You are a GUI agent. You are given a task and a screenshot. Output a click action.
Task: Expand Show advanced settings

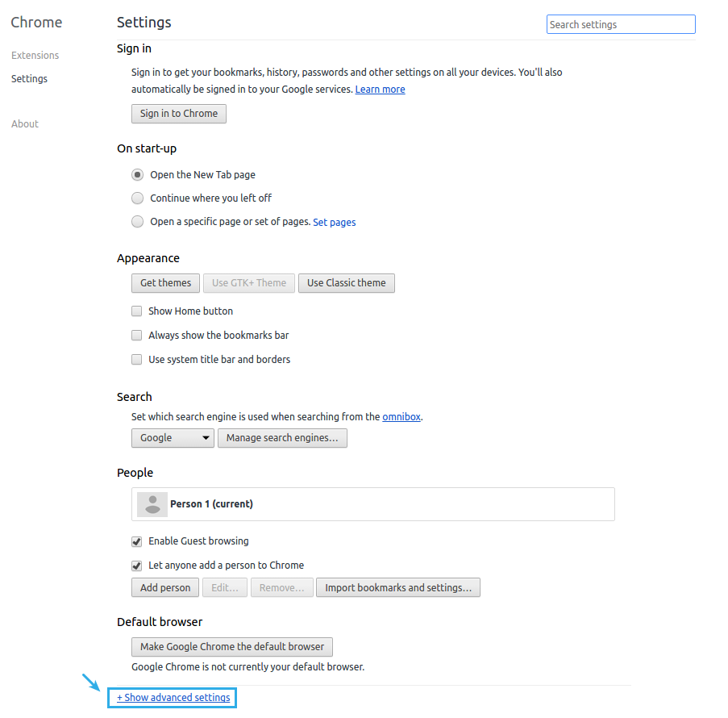(173, 698)
